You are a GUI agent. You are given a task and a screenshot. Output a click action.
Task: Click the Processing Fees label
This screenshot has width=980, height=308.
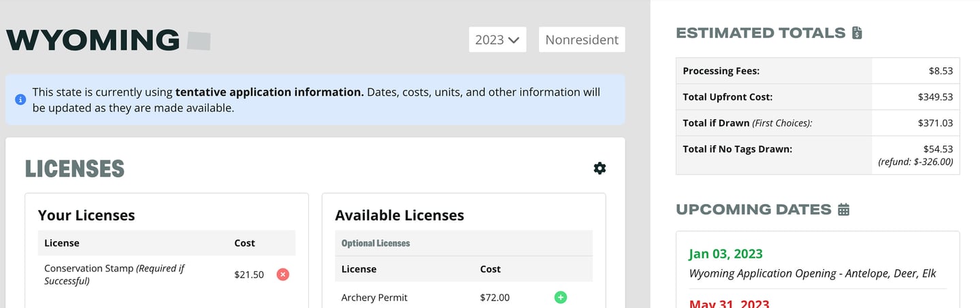pyautogui.click(x=721, y=71)
